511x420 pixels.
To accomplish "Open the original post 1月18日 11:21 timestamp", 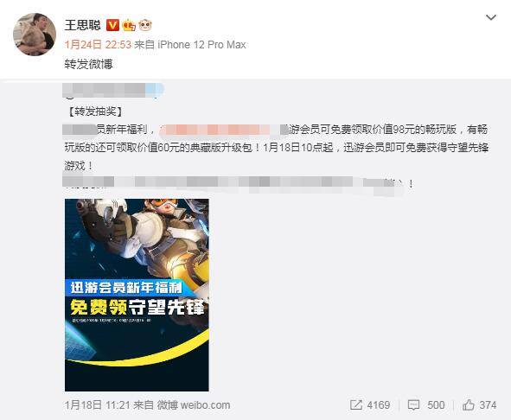I will [98, 405].
